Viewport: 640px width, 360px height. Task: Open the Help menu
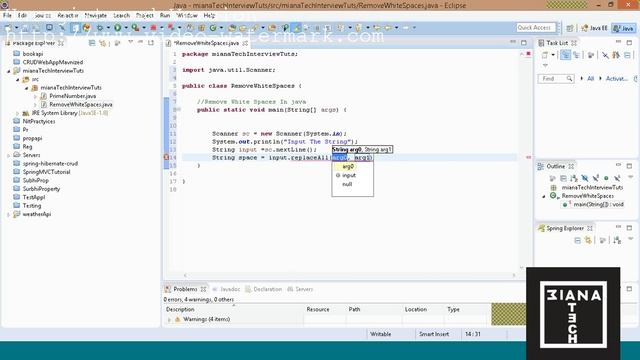coord(209,15)
